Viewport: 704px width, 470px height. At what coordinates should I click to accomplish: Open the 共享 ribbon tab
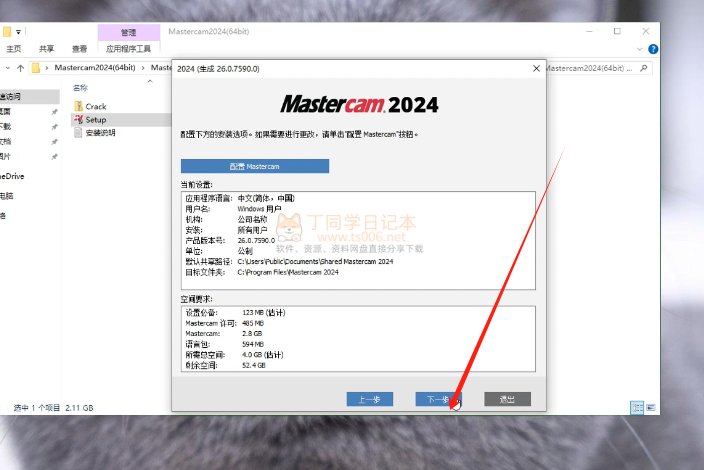(x=46, y=48)
